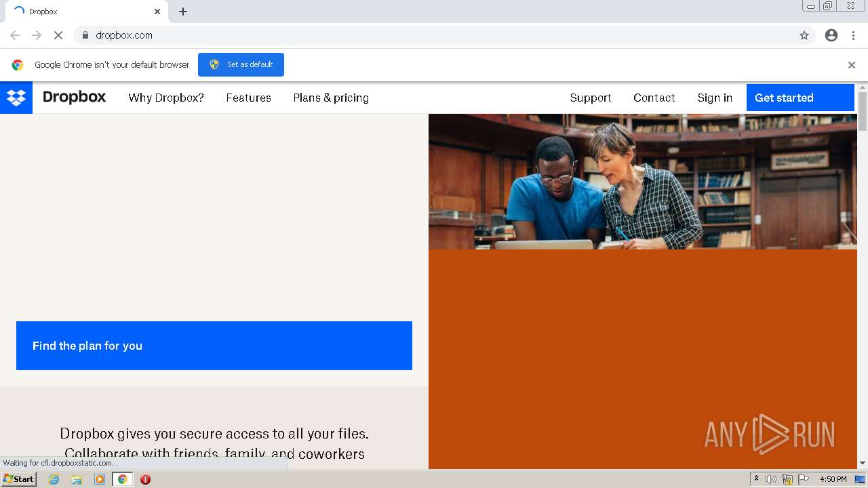
Task: Click scrollbar down arrow
Action: [863, 463]
